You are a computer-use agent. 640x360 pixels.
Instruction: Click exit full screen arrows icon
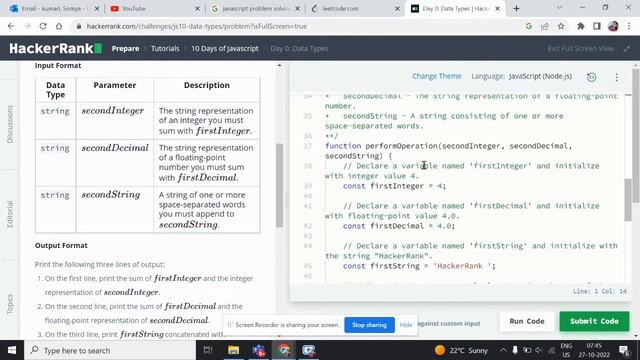627,49
